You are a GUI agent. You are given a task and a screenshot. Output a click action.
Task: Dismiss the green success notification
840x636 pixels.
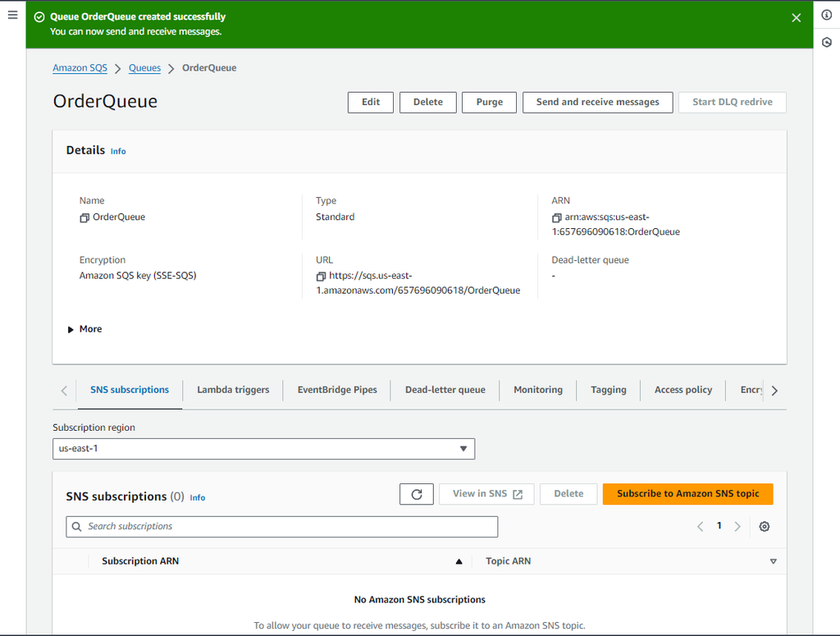click(x=796, y=16)
